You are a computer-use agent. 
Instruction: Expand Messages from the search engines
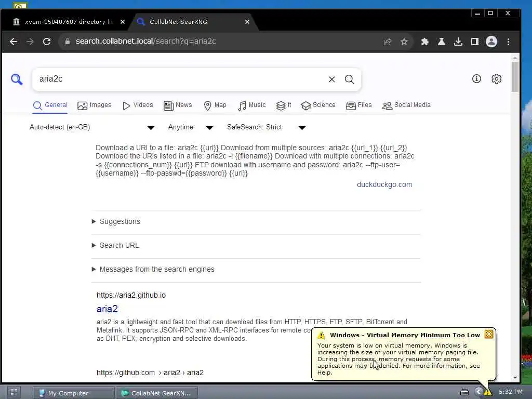coord(153,270)
